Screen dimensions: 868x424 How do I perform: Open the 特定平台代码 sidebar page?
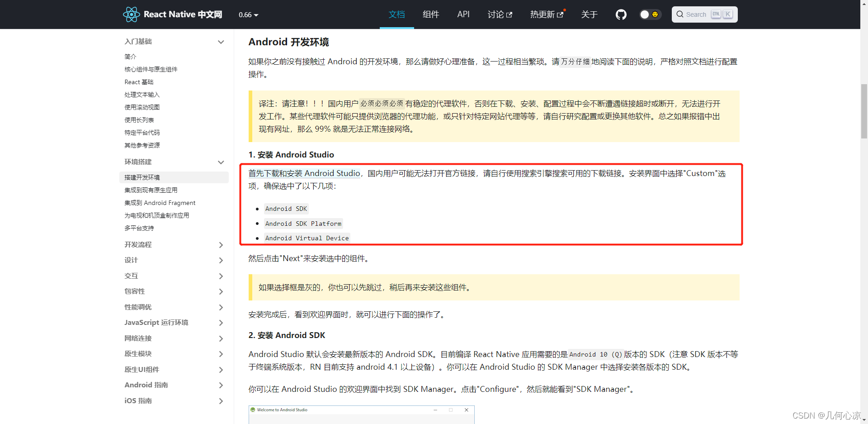pos(142,133)
